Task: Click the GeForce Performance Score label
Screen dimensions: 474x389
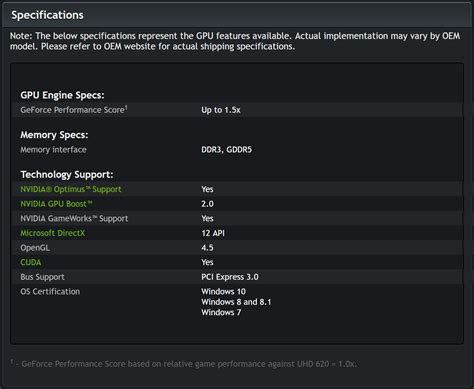Action: [72, 110]
